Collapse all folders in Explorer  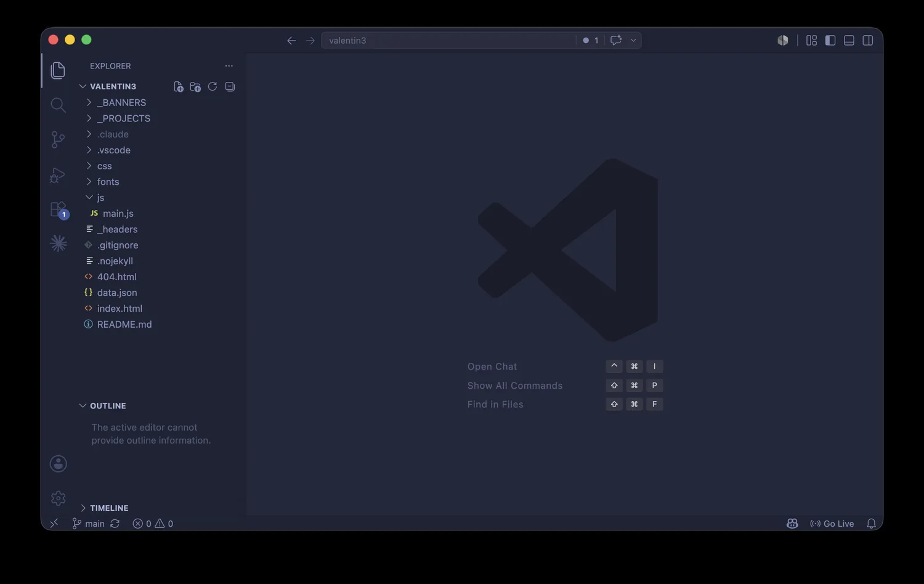click(x=230, y=87)
